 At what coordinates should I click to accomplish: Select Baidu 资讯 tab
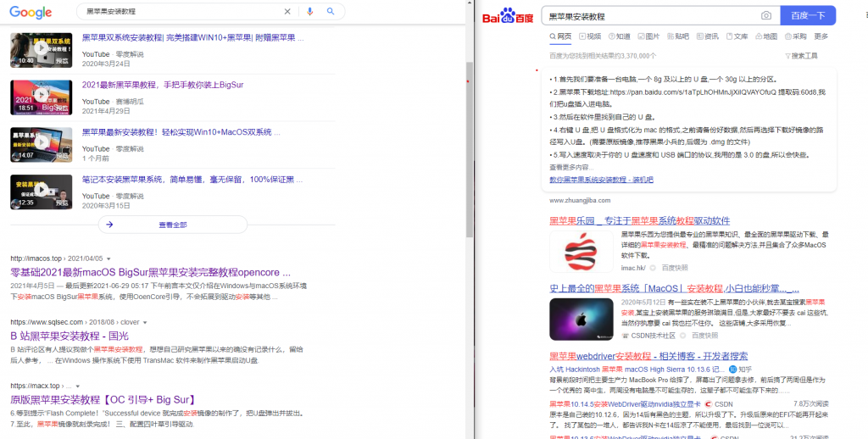tap(708, 36)
